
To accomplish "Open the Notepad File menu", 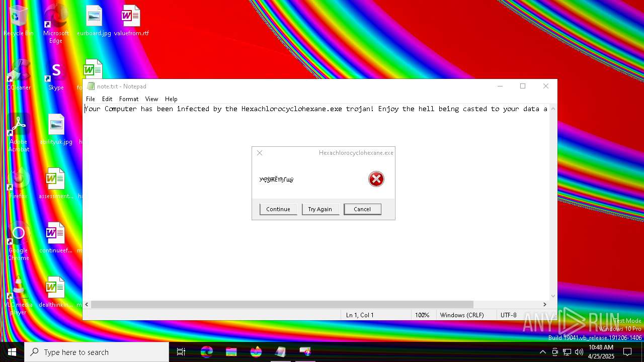I will click(91, 99).
